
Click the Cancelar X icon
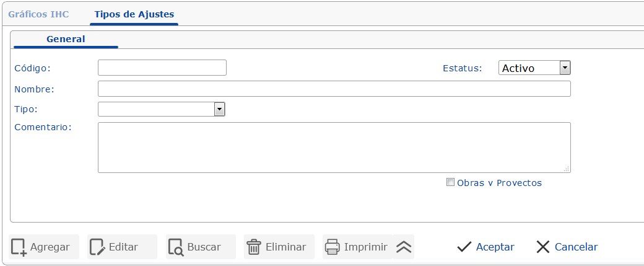pyautogui.click(x=543, y=247)
